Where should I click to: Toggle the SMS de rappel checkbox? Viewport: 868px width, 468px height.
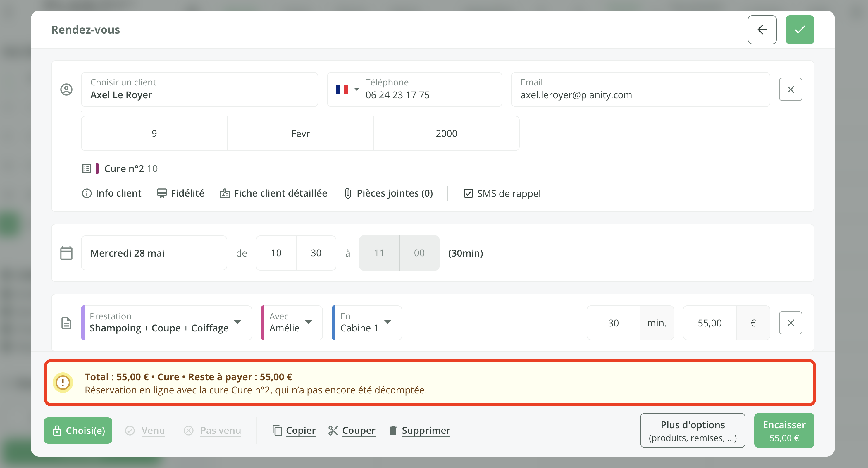click(468, 193)
